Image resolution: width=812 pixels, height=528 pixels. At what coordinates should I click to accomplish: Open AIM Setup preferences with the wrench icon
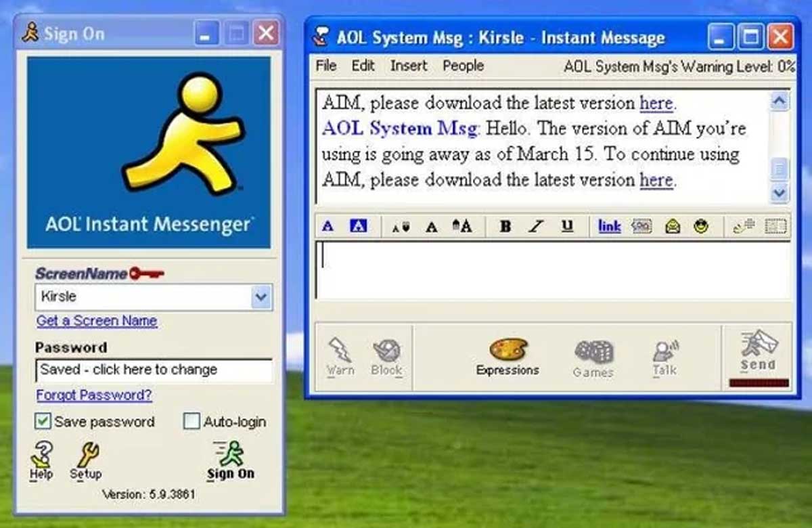click(86, 459)
